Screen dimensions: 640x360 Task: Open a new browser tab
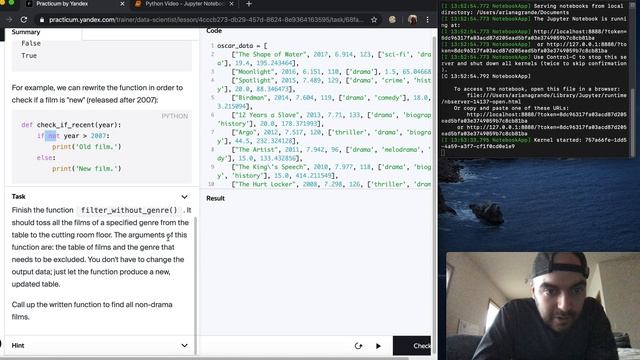tap(249, 4)
